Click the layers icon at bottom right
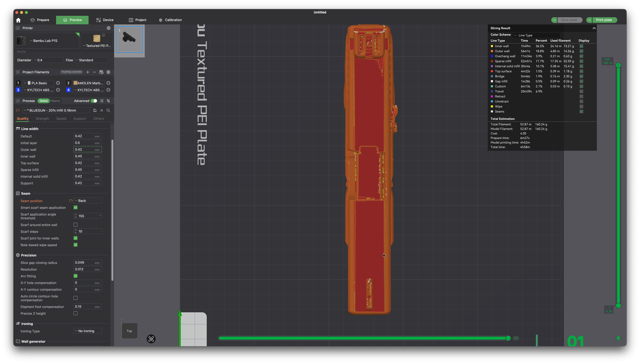640x364 pixels. click(x=618, y=338)
